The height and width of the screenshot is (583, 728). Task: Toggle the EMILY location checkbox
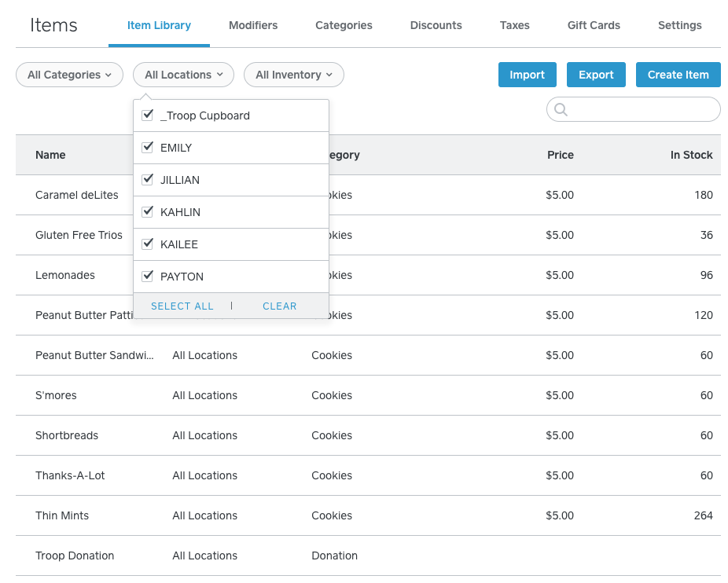[x=147, y=148]
